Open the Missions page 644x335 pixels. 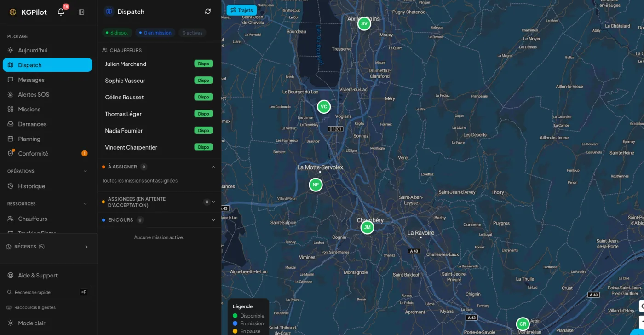47,109
